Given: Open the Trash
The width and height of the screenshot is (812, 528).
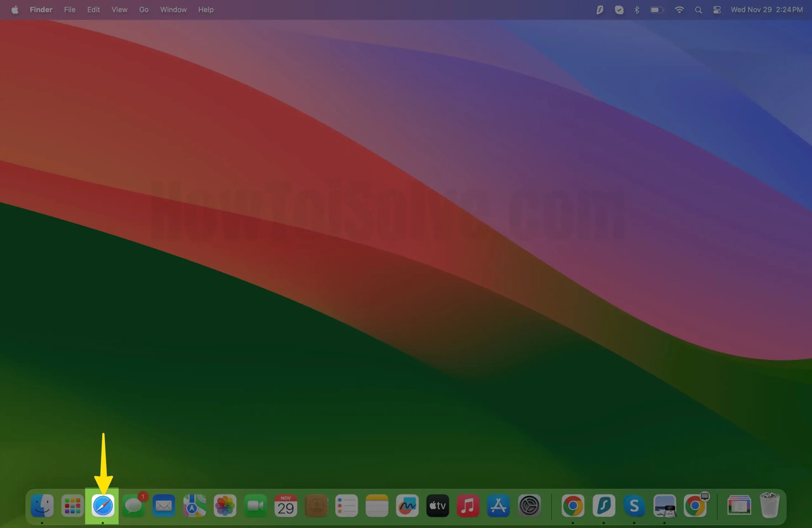Looking at the screenshot, I should [x=769, y=505].
